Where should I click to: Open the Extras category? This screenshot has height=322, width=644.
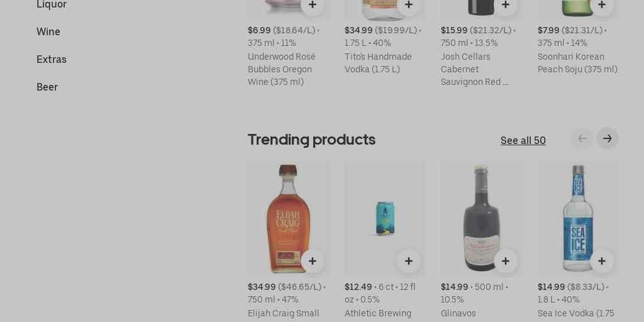(x=52, y=60)
